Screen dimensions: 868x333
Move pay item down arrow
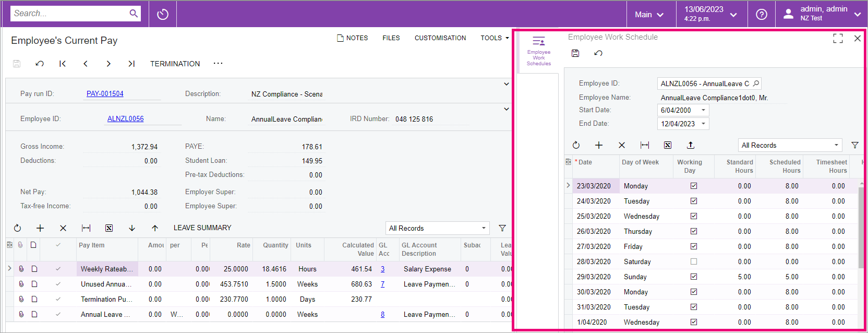pyautogui.click(x=132, y=228)
